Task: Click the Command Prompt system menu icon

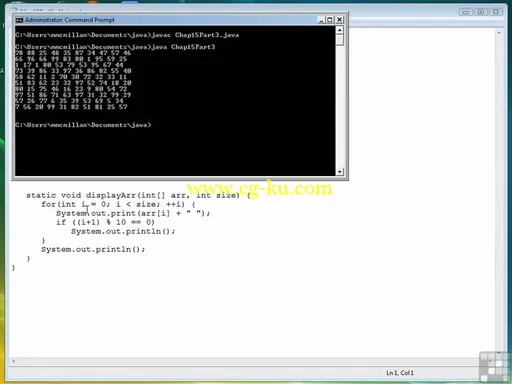Action: point(19,20)
